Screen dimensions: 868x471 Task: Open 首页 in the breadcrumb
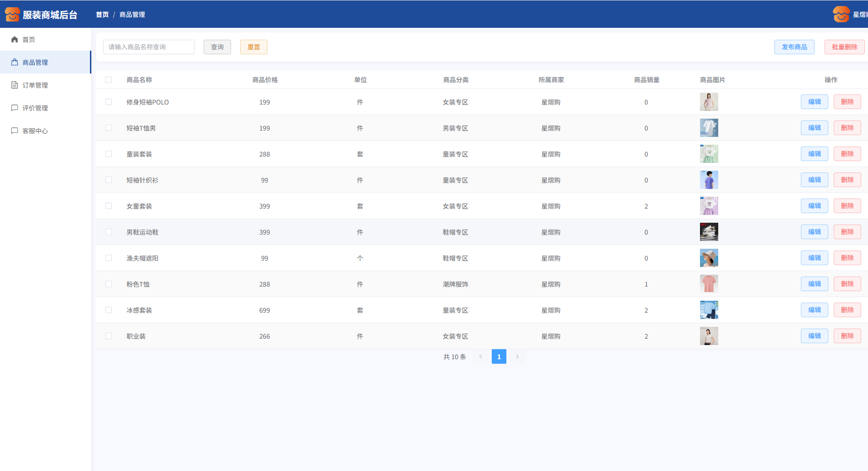[102, 15]
